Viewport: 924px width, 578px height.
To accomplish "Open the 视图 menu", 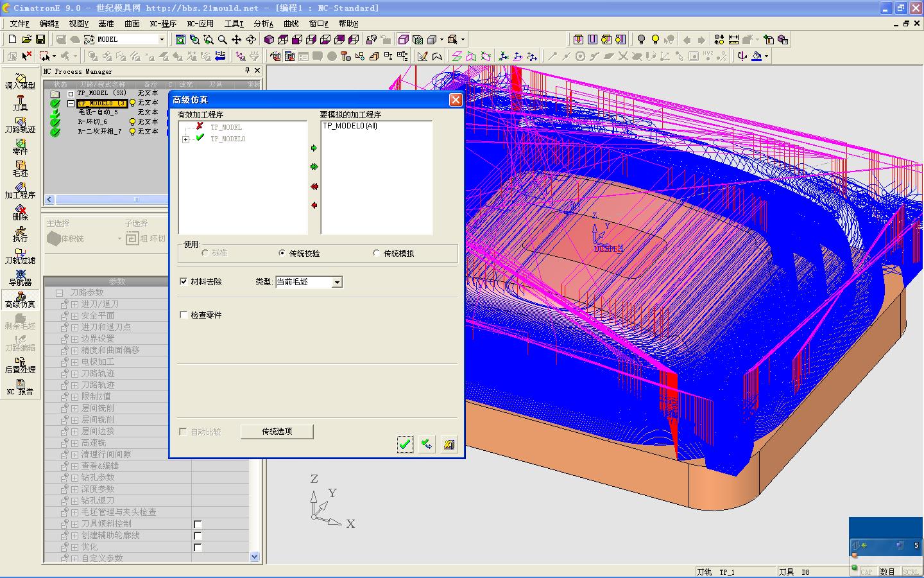I will [x=78, y=24].
